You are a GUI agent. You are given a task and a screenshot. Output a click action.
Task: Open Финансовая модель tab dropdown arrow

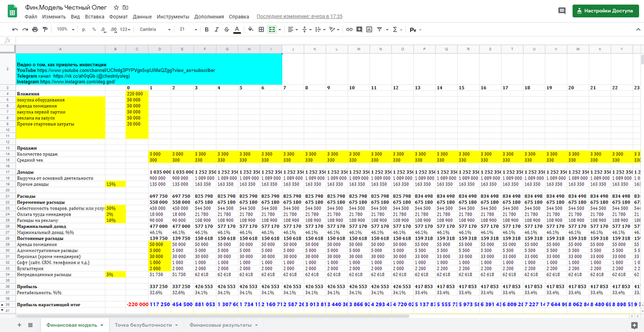[101, 325]
